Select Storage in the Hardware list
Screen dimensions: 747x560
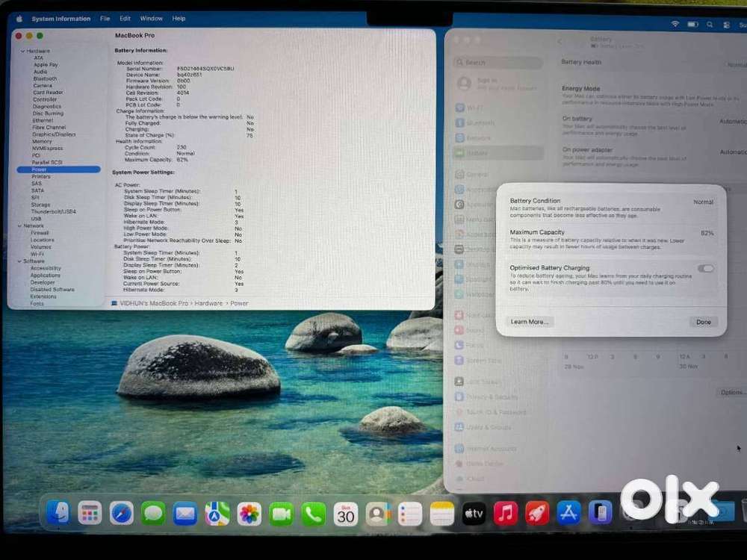click(x=40, y=205)
